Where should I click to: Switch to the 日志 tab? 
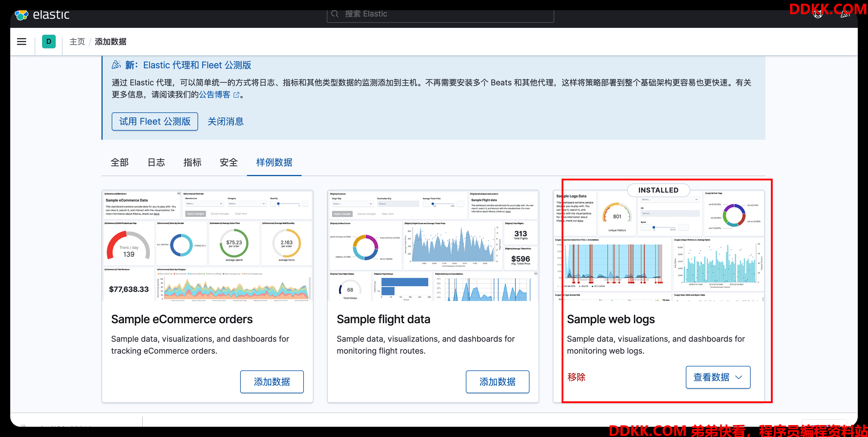(156, 162)
